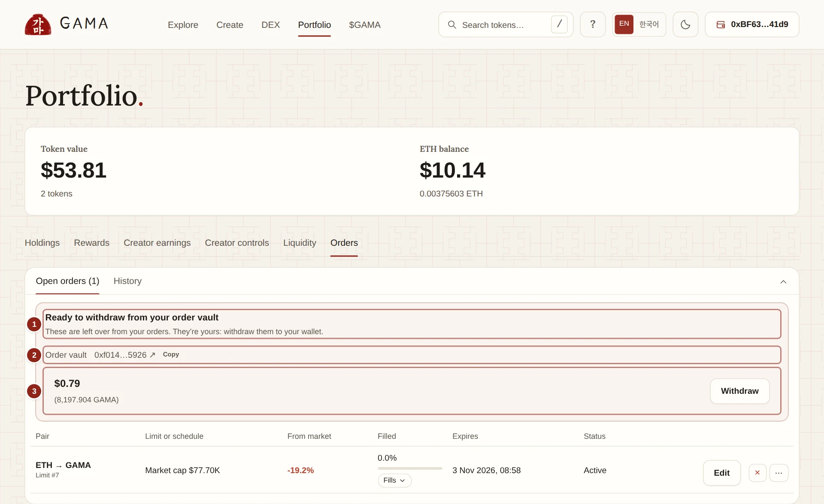Click the filled progress bar
The height and width of the screenshot is (504, 824).
coord(410,468)
